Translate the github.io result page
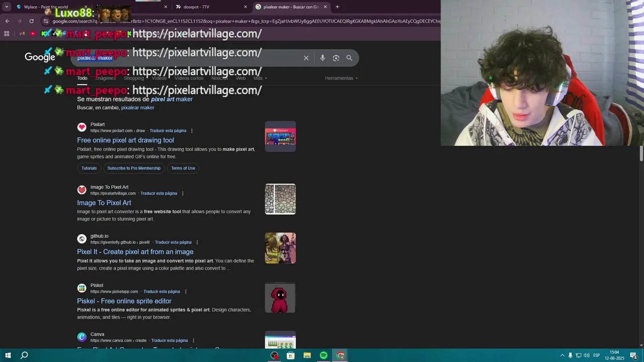 pyautogui.click(x=173, y=242)
